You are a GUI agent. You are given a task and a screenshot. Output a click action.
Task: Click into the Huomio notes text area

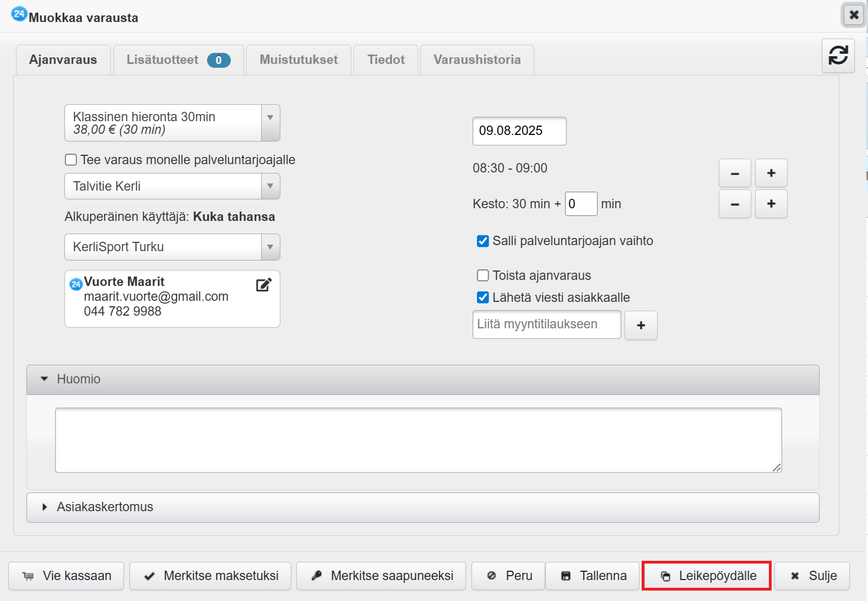(418, 440)
